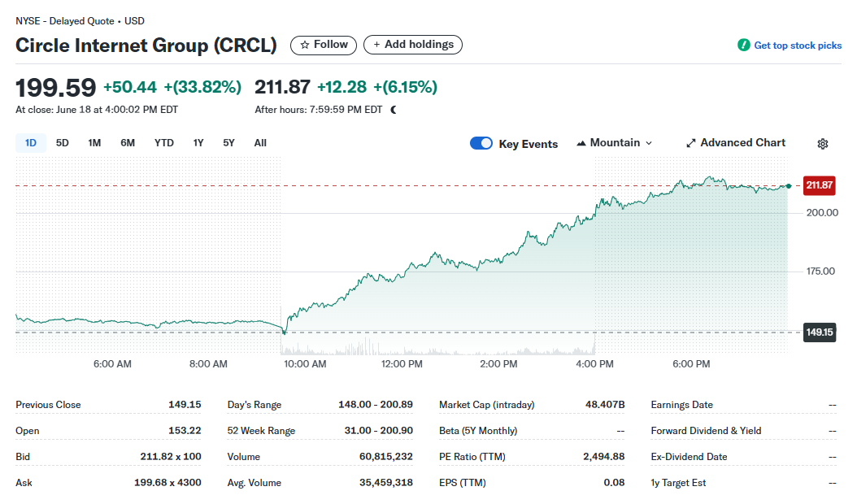Image resolution: width=857 pixels, height=504 pixels.
Task: Click the 199.59 closing price
Action: coord(56,88)
